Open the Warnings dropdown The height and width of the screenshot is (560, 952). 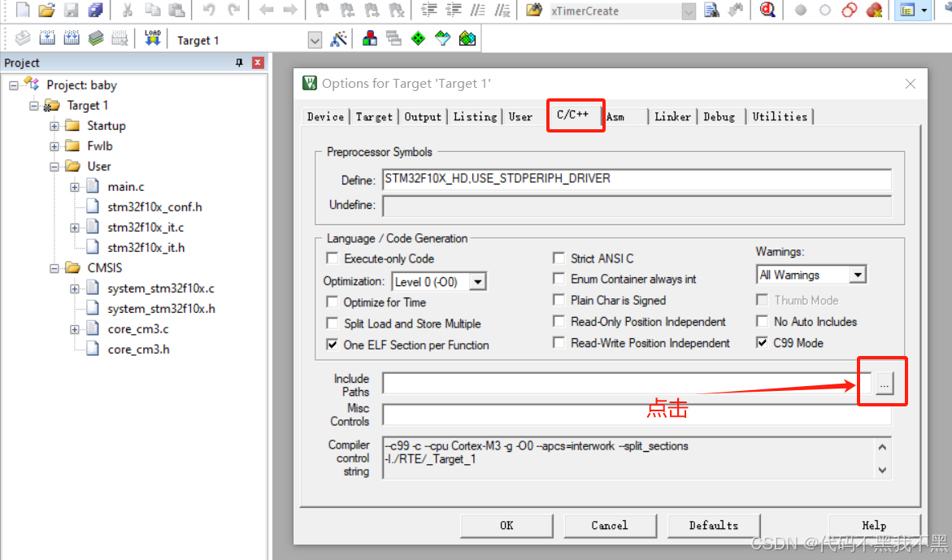(x=857, y=275)
